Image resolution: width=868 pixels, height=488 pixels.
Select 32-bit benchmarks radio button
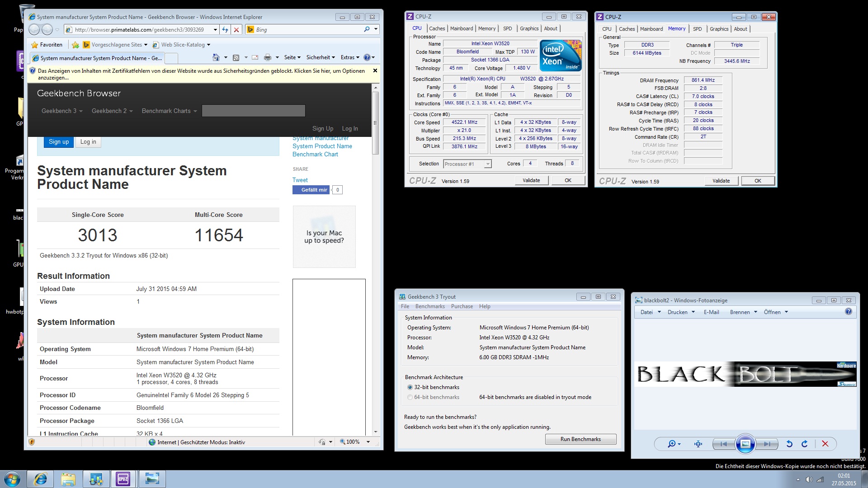(410, 387)
